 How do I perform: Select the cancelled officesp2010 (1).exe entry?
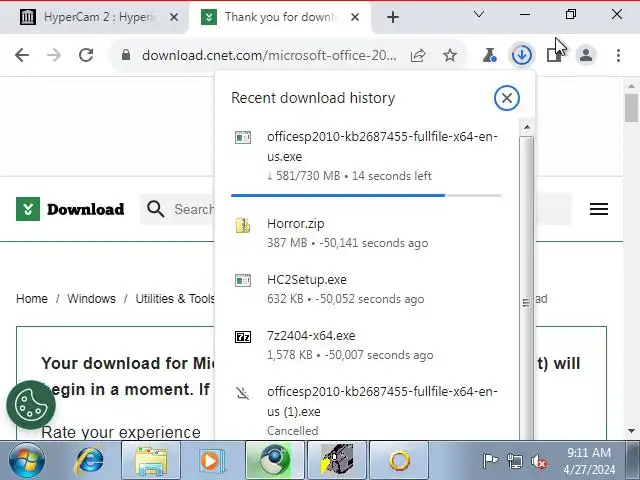point(366,410)
